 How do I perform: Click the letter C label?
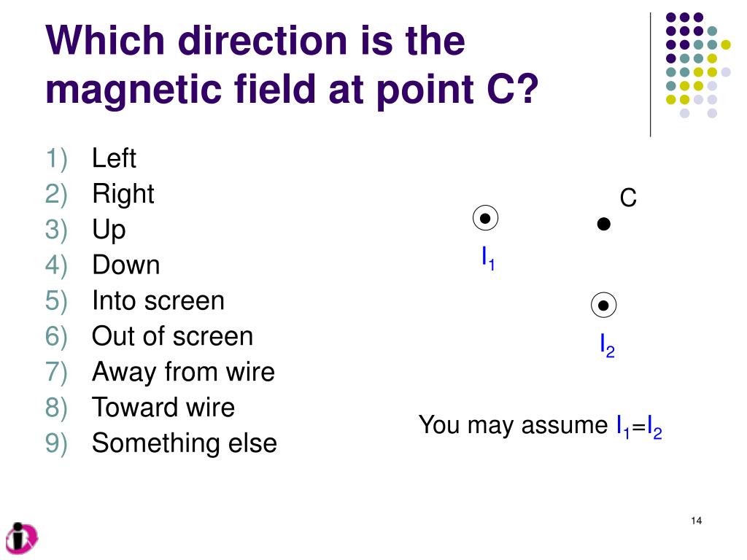point(628,198)
